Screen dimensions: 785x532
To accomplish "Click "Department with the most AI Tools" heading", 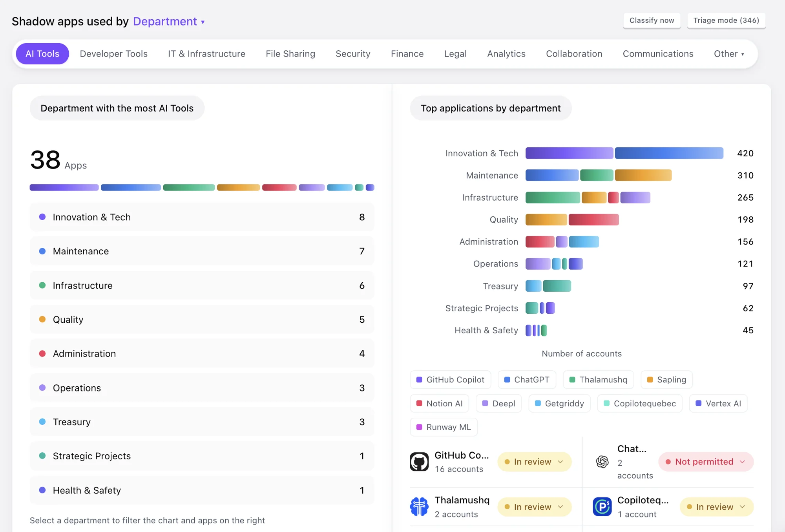I will [x=117, y=108].
